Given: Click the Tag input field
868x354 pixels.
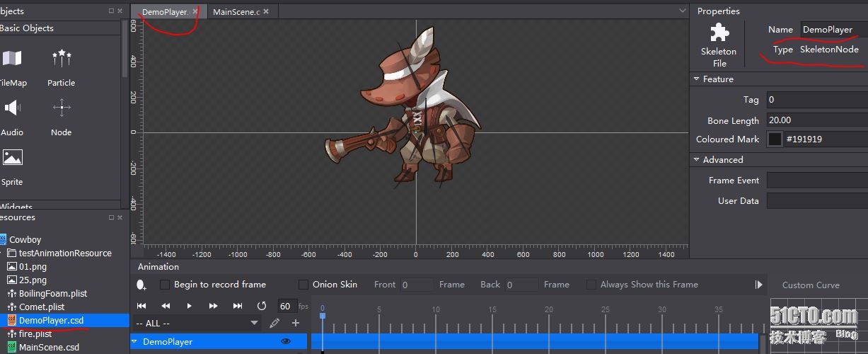Looking at the screenshot, I should coord(817,100).
